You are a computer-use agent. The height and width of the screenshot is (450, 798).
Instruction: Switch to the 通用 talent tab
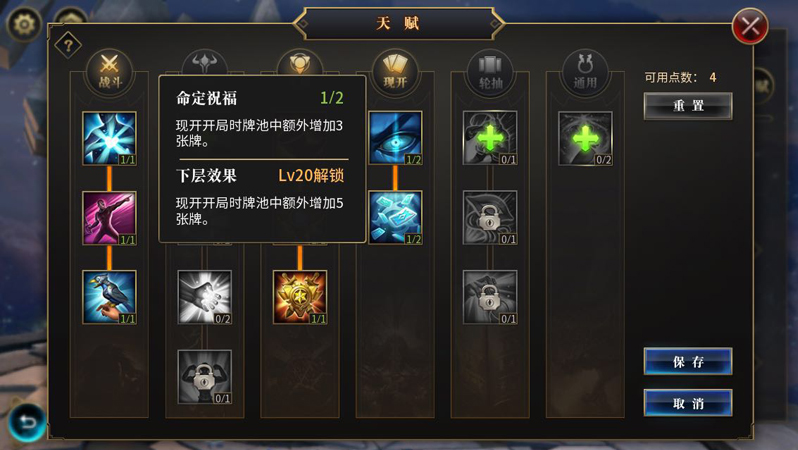pos(585,73)
